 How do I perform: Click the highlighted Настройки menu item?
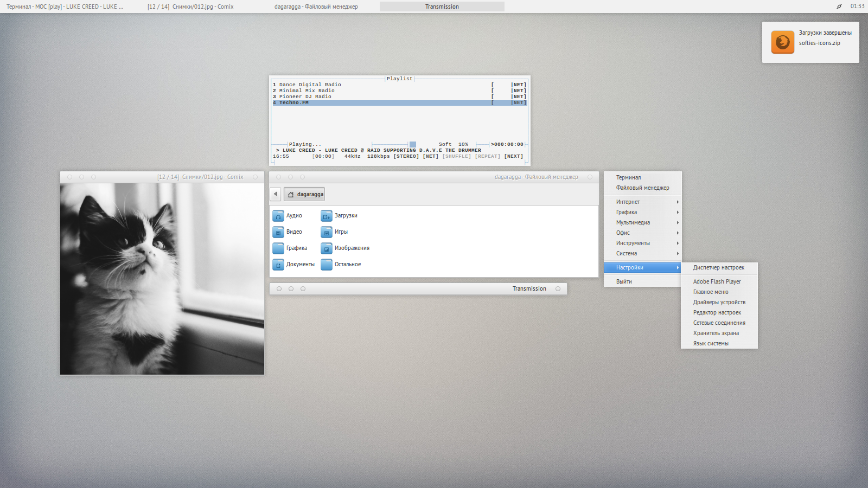point(642,268)
